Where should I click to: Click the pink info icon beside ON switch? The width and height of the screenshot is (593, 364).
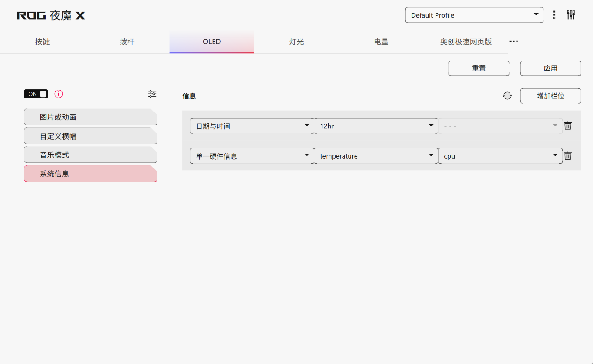[58, 94]
